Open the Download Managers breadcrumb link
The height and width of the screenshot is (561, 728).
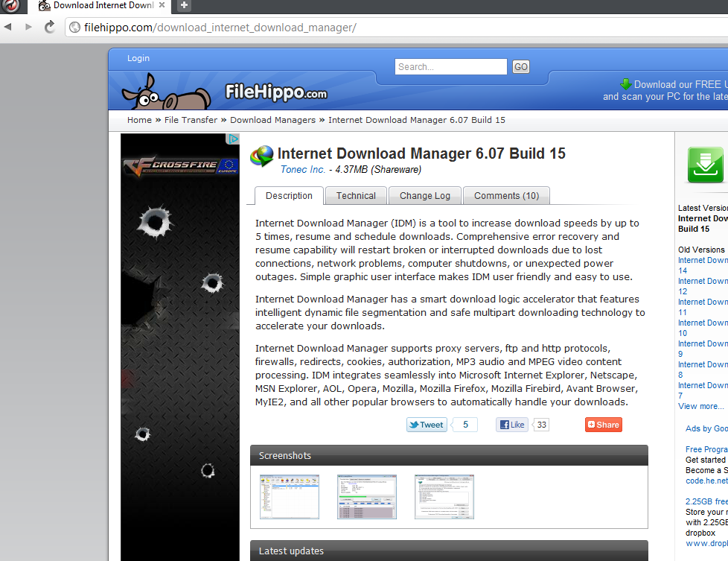tap(272, 120)
